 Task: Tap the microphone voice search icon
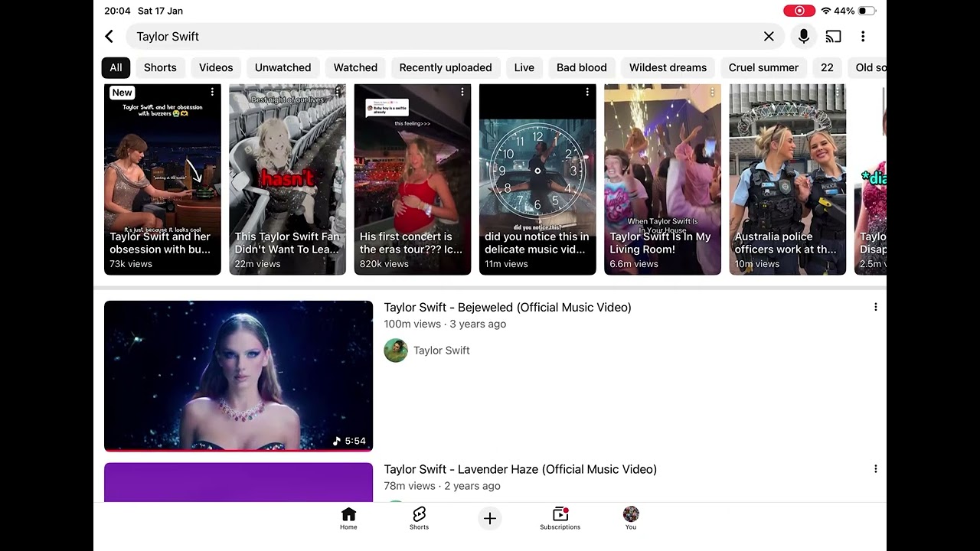[803, 36]
